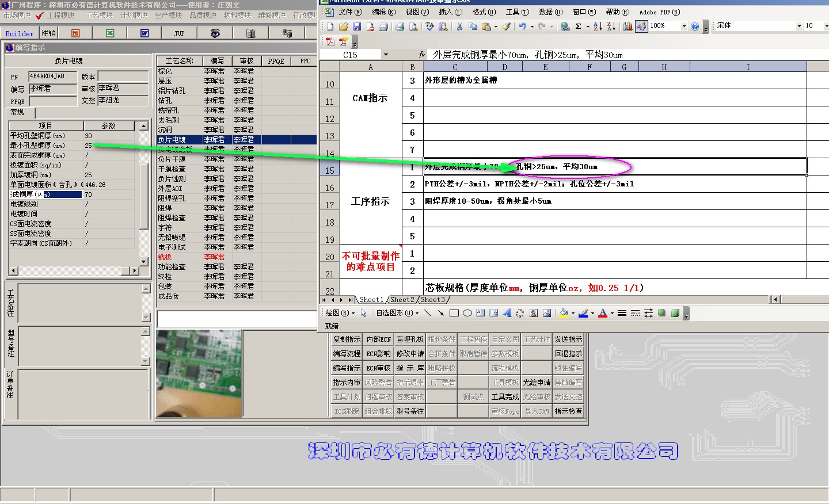Switch to the Sheet3 tab
Viewport: 829px width, 504px height.
[x=433, y=300]
